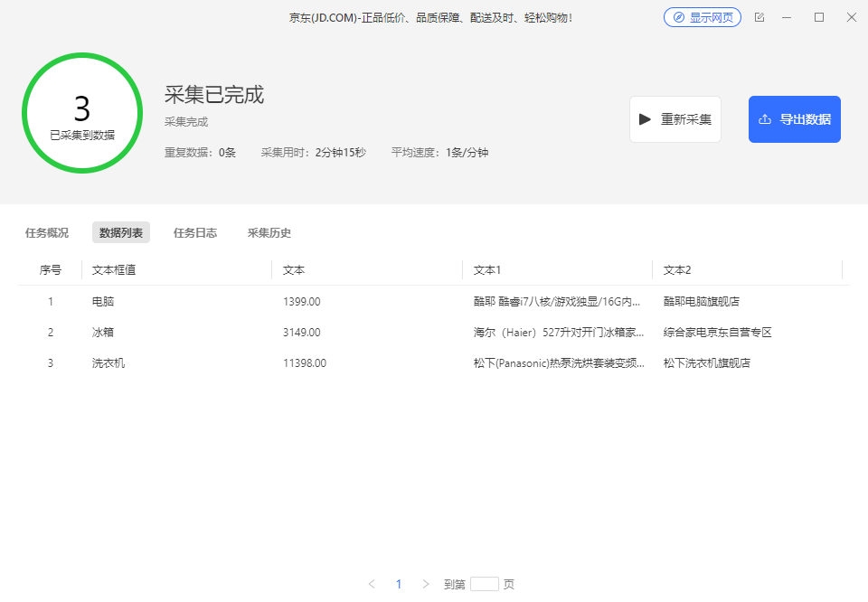Click the 松下(Panasonic)热泵洗烘套装 title

559,363
